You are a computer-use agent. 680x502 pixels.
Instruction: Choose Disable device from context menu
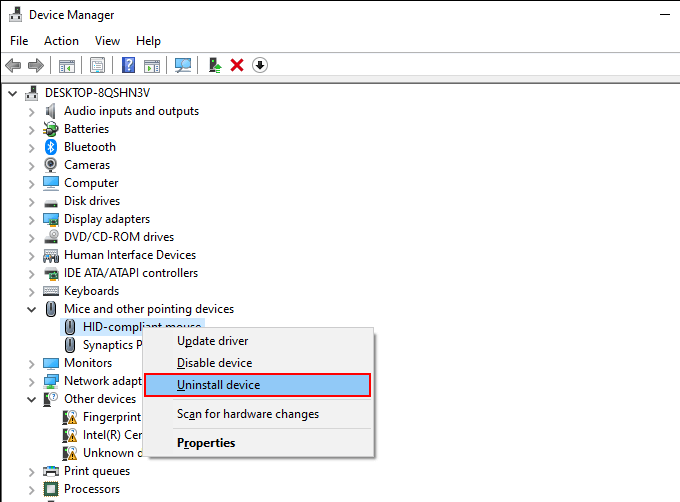tap(258, 363)
